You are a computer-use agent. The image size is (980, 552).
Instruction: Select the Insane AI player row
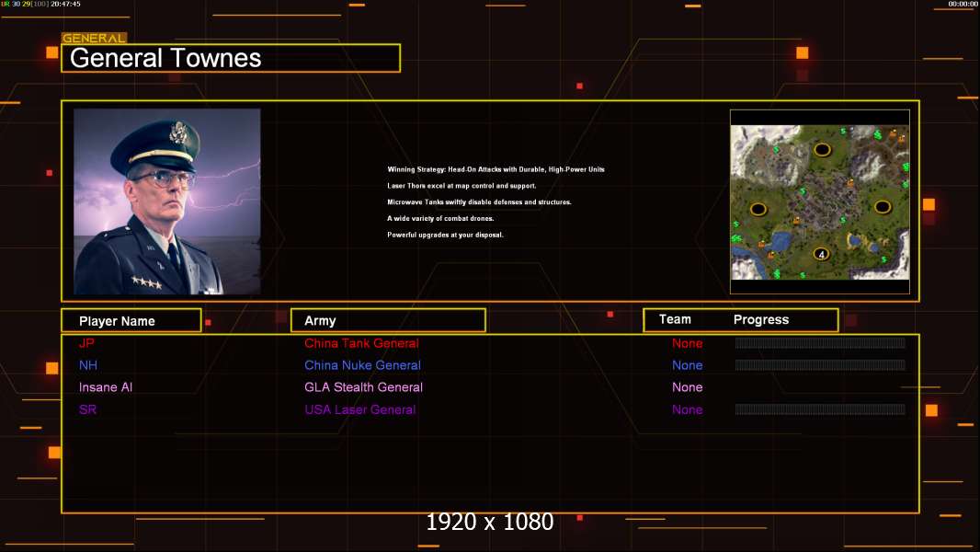click(105, 387)
